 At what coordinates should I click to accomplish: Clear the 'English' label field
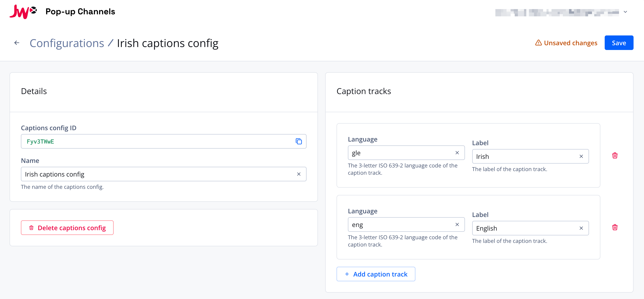click(x=581, y=228)
